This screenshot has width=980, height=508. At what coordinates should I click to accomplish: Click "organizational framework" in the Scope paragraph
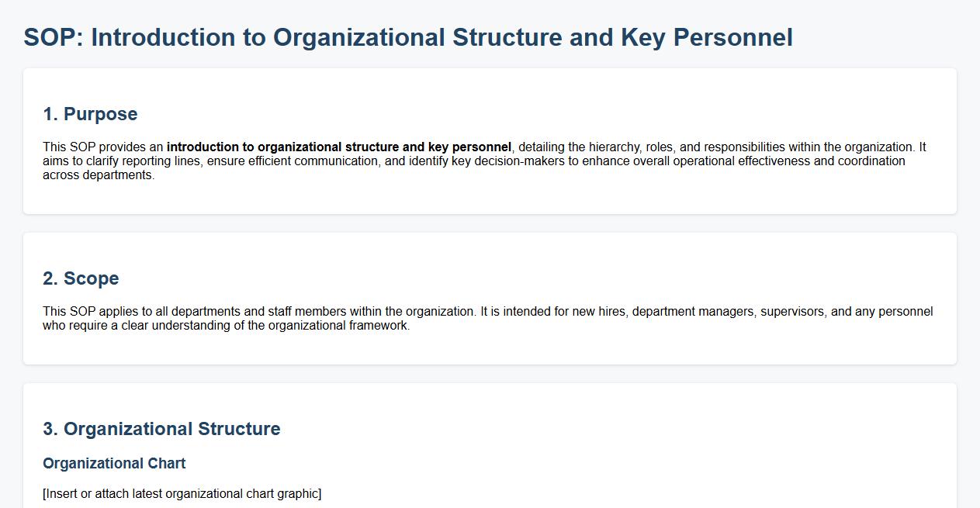(x=338, y=326)
